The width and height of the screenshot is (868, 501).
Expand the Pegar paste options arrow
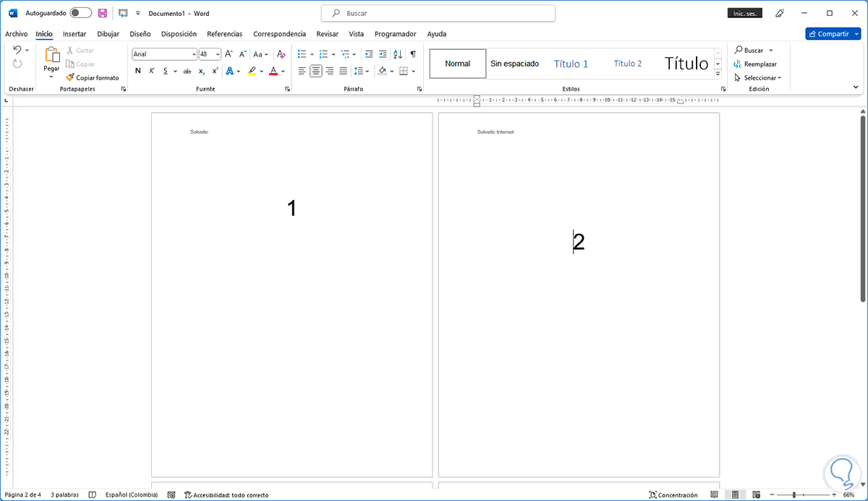point(51,76)
